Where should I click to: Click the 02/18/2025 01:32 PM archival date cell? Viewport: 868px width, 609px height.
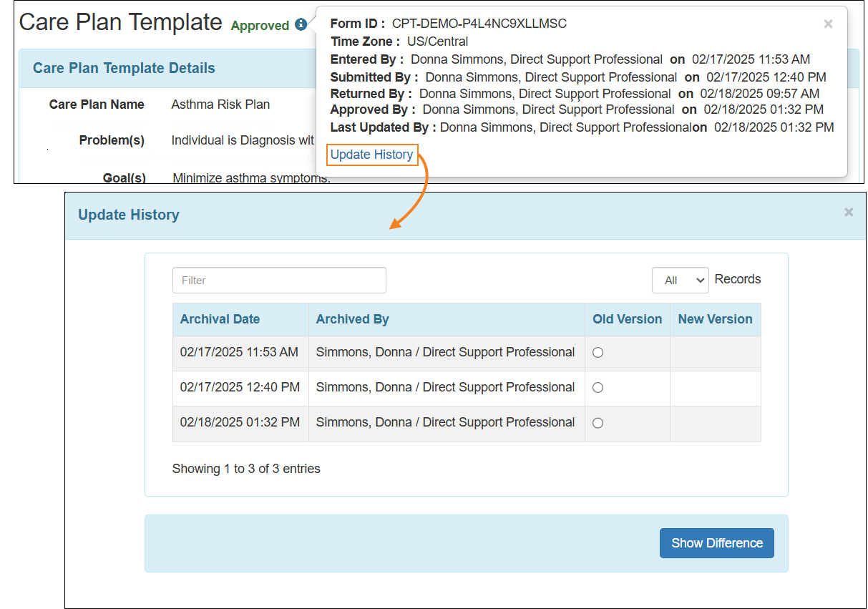pos(240,422)
